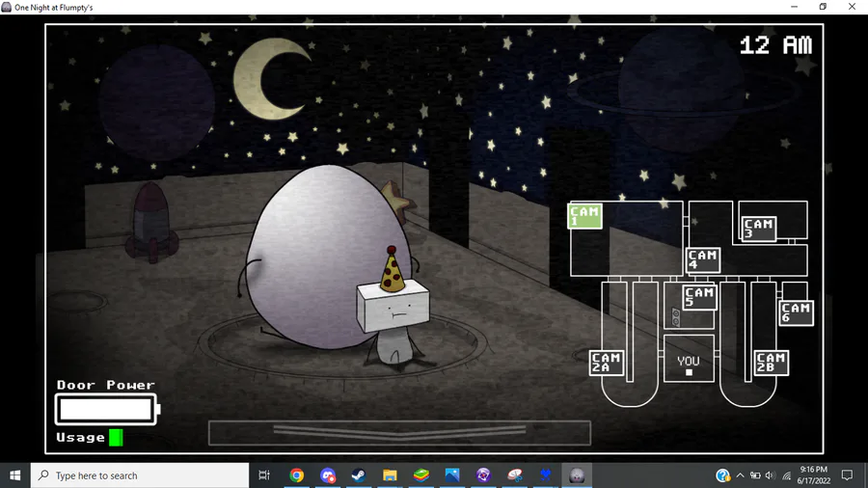Open the notification center
Image resolution: width=868 pixels, height=488 pixels.
(x=847, y=475)
